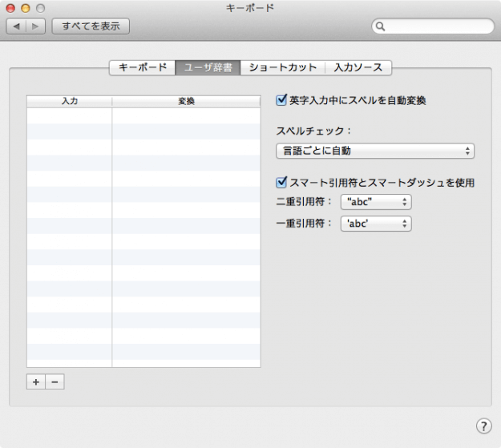Click the yellow minimize window button
Viewport: 501px width, 448px height.
click(25, 8)
